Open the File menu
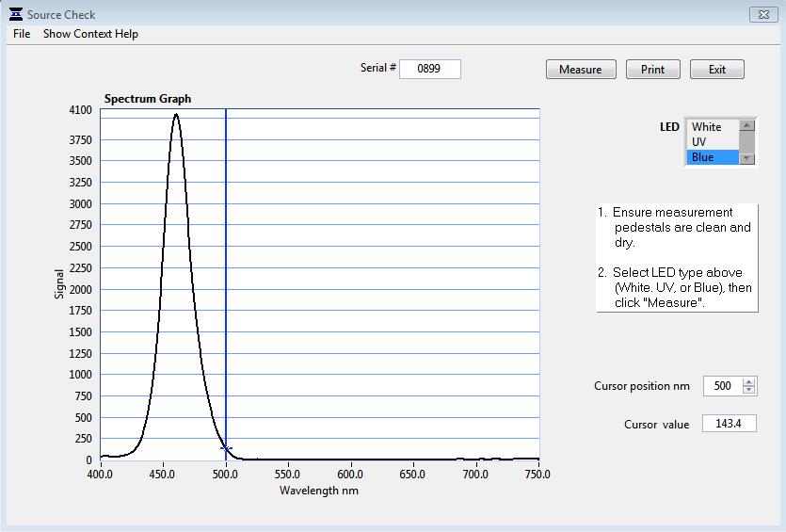The height and width of the screenshot is (532, 786). tap(22, 34)
